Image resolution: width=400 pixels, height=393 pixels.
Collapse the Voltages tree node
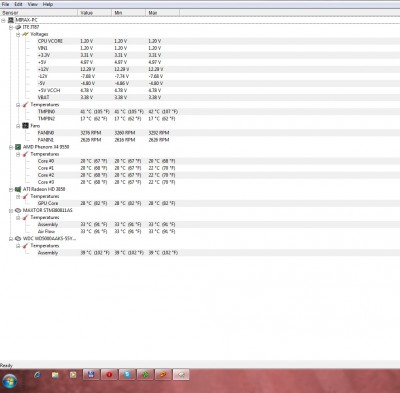[x=18, y=35]
